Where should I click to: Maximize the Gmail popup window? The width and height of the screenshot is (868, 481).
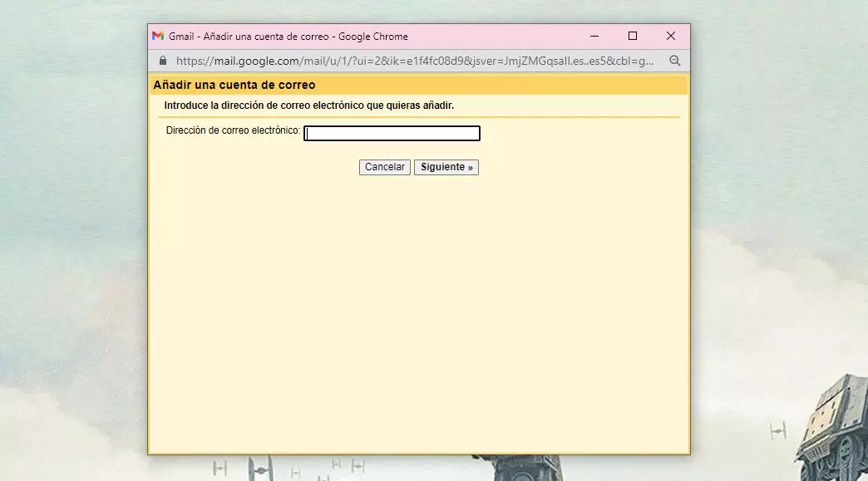pos(633,36)
